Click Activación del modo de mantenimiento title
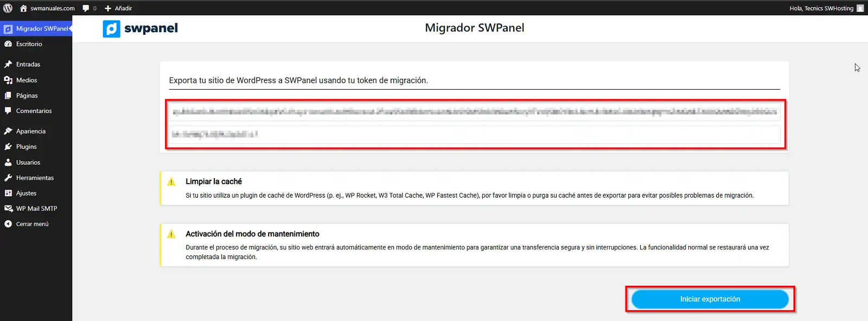Screen dimensions: 868x321 coord(252,234)
